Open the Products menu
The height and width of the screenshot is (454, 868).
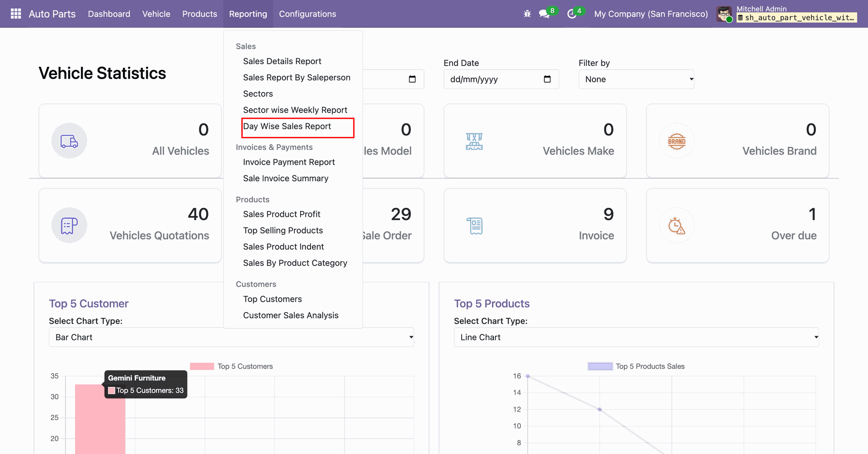[x=200, y=14]
